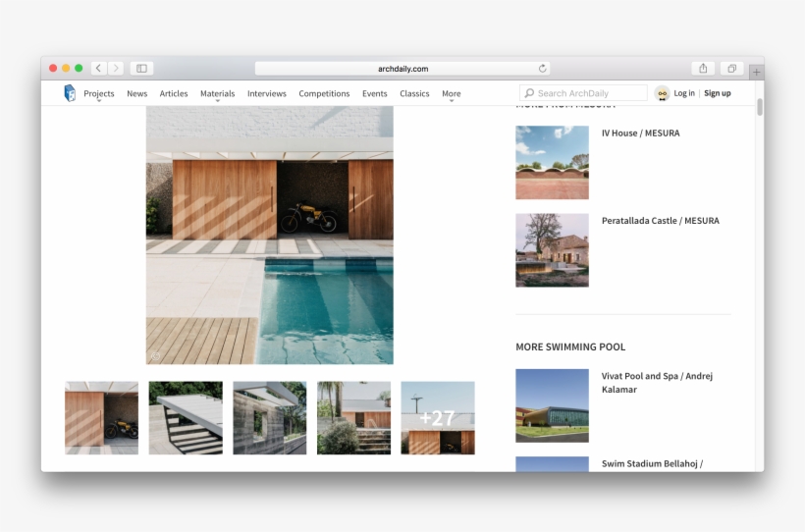Open the News section
805x532 pixels.
click(137, 93)
